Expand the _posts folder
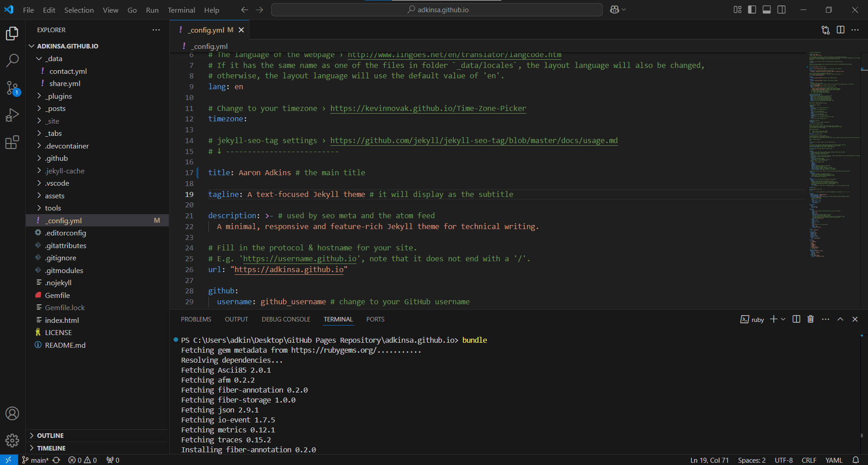Viewport: 868px width, 465px height. coord(39,109)
